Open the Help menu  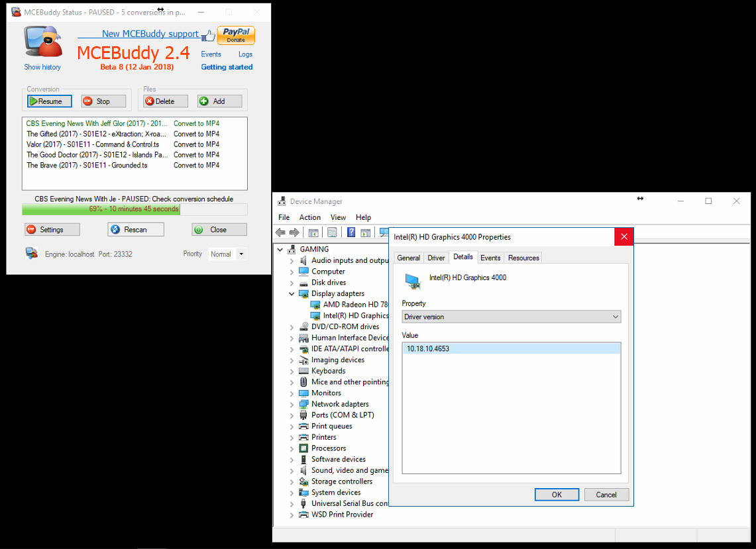point(364,217)
